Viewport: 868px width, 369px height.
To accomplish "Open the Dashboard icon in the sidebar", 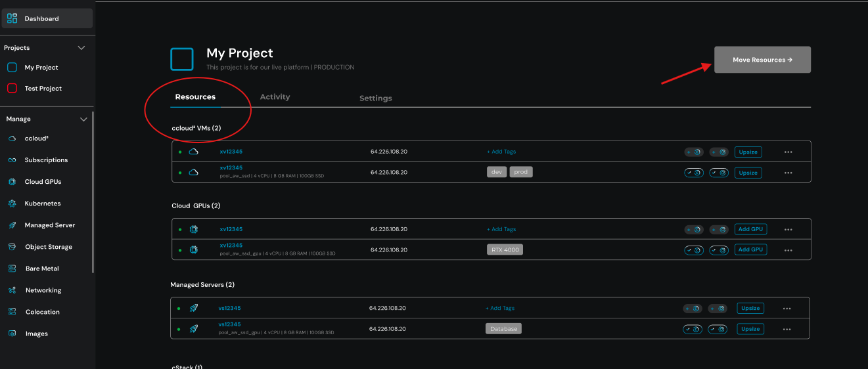I will [x=12, y=18].
